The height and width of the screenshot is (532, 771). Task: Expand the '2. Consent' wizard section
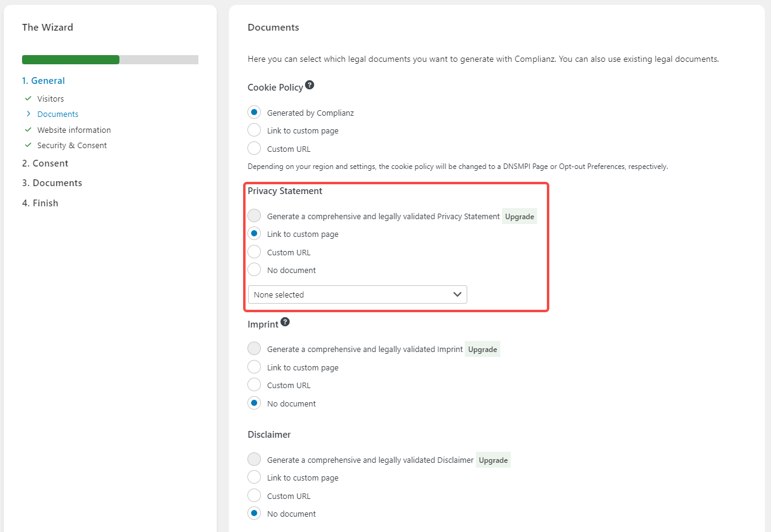point(45,163)
